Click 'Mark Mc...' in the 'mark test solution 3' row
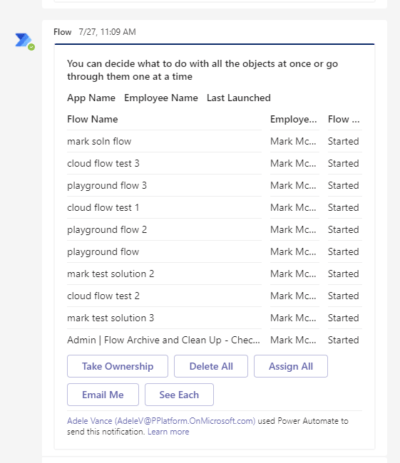400x463 pixels. click(293, 318)
